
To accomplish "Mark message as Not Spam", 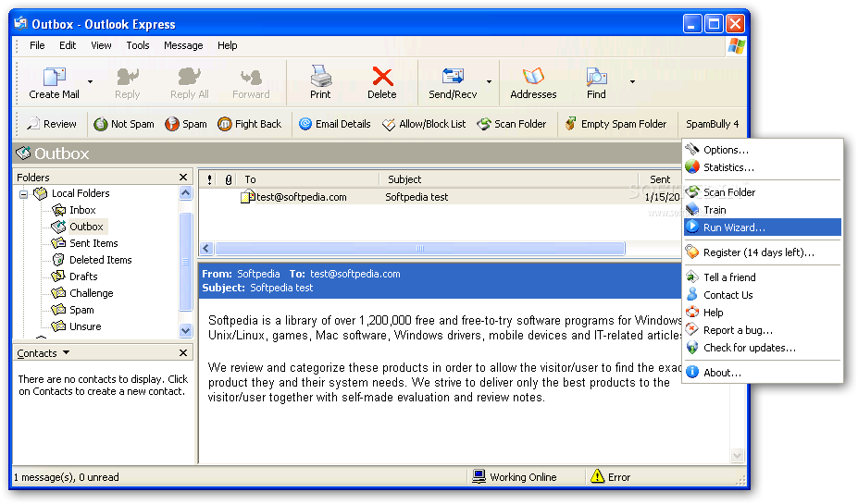I will coord(124,124).
